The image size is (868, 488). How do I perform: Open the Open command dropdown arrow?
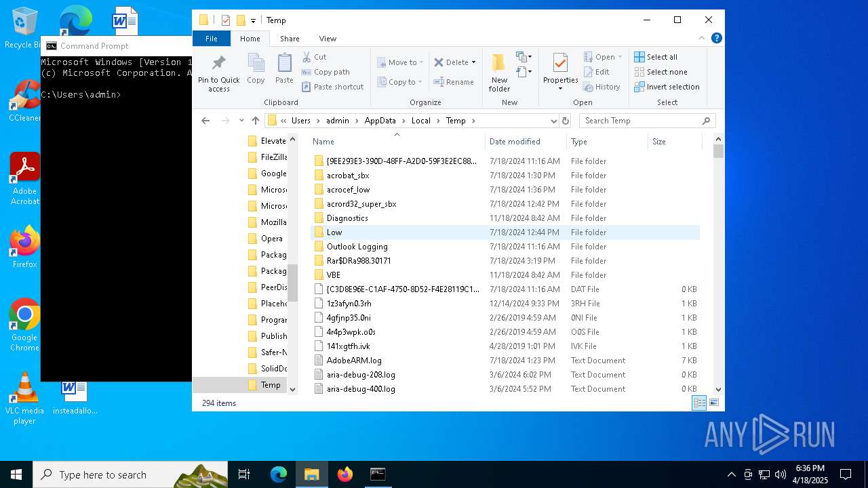tap(620, 57)
